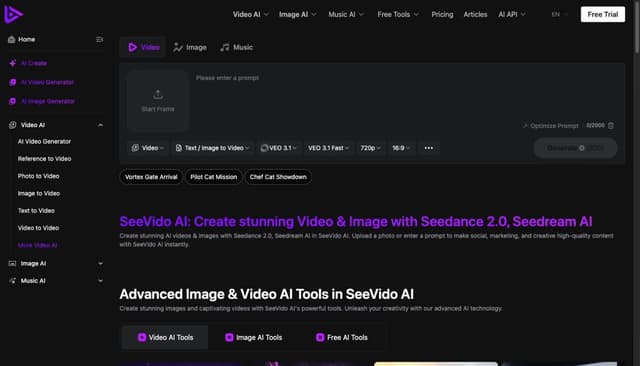The height and width of the screenshot is (366, 640).
Task: Open the Text / Image to Video dropdown
Action: tap(212, 148)
